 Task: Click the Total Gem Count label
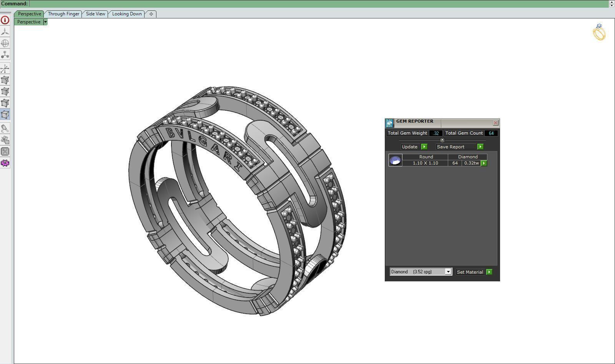(x=464, y=133)
